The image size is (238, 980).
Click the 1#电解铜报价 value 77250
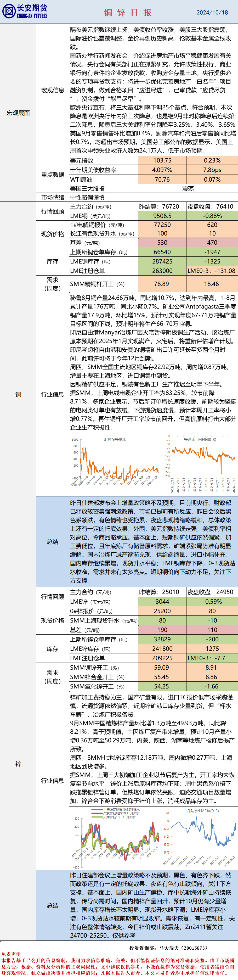coord(162,225)
